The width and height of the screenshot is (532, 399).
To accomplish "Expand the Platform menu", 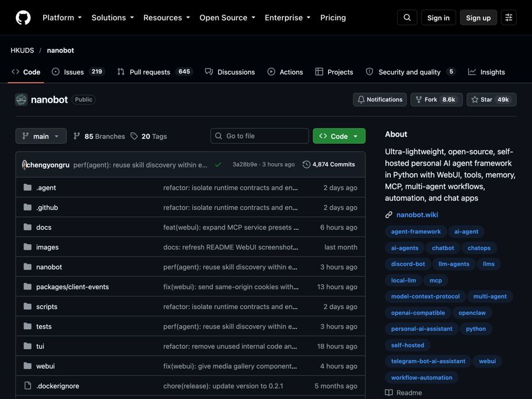I will tap(62, 18).
